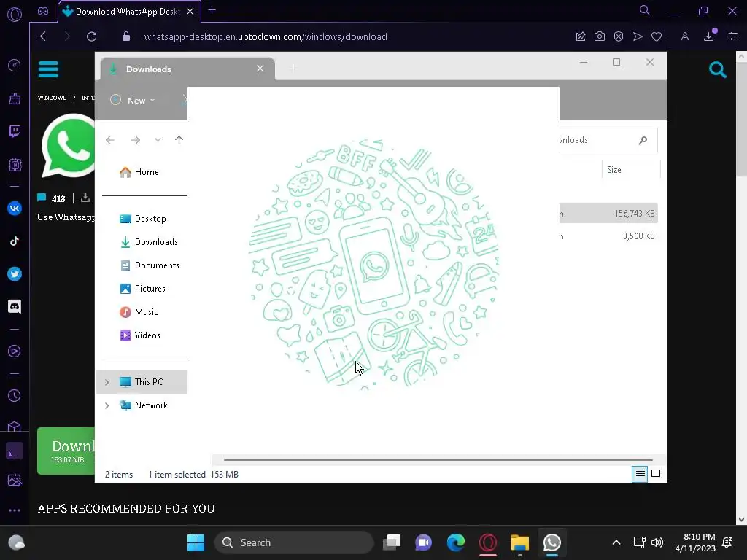Open Microsoft Edge from taskbar

[x=456, y=542]
